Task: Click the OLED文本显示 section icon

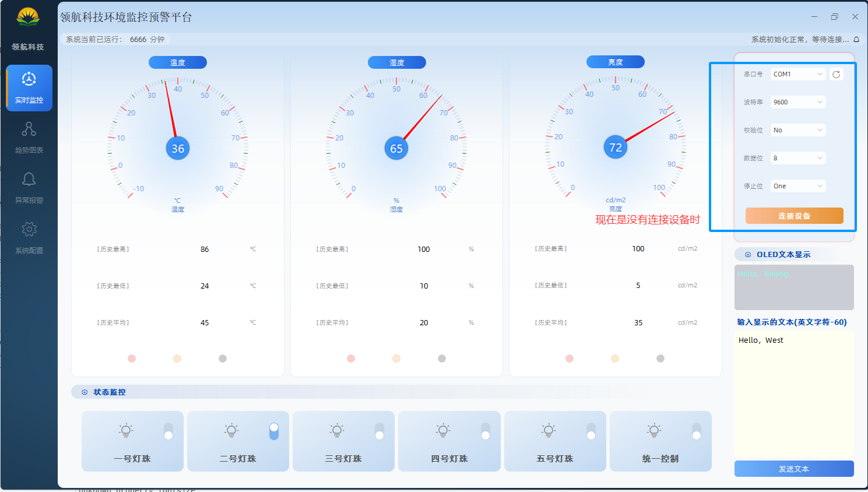Action: [748, 255]
